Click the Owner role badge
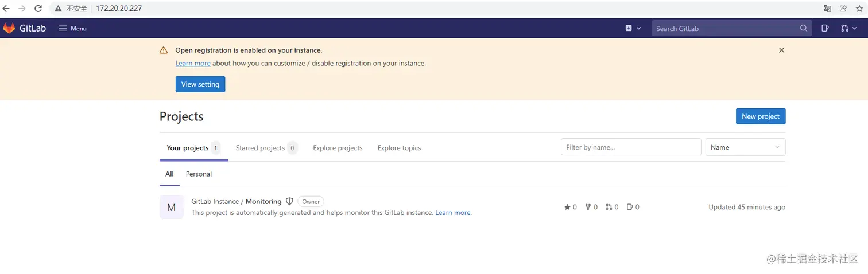 point(311,202)
